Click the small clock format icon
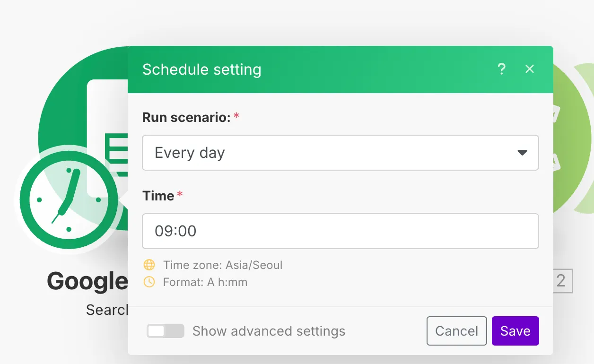Screen dimensions: 594x364 click(149, 282)
